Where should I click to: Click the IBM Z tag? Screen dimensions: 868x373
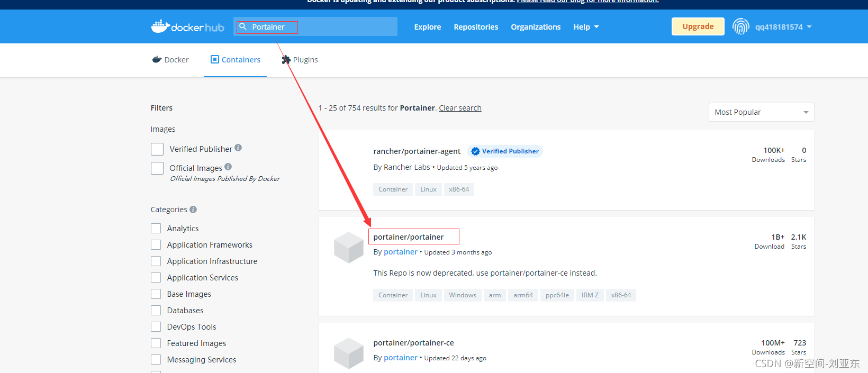[x=590, y=295]
